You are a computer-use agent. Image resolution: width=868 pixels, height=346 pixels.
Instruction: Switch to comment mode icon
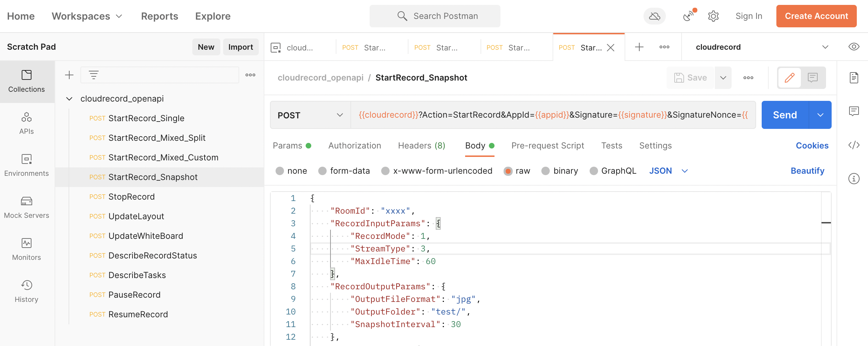coord(812,78)
